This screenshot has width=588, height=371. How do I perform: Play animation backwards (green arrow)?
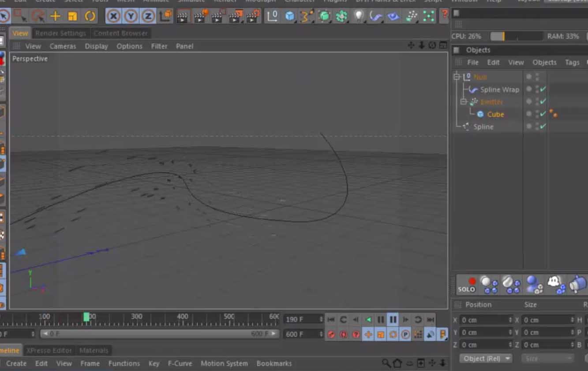(x=368, y=319)
